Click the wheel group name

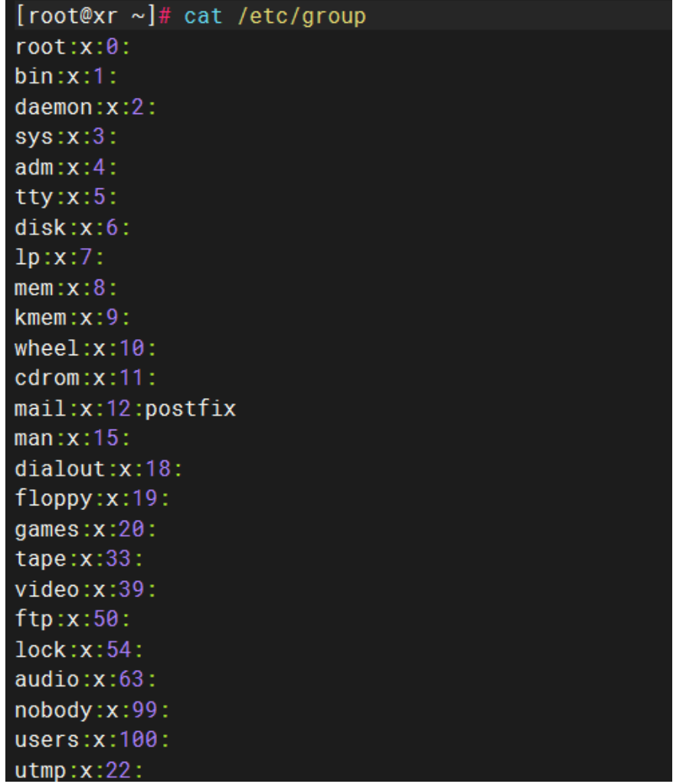tap(47, 349)
